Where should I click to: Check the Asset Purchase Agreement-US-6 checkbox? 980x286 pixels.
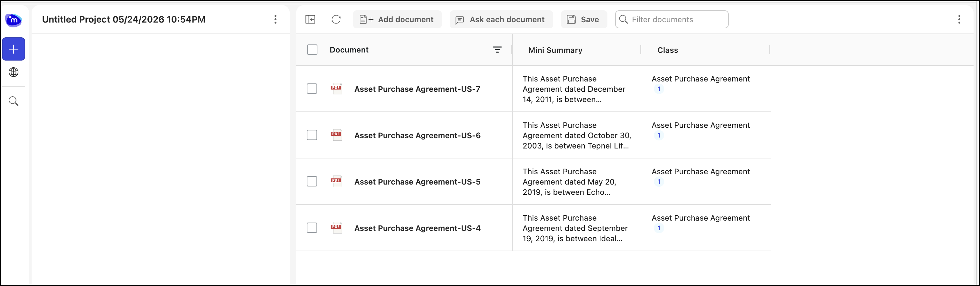coord(312,135)
